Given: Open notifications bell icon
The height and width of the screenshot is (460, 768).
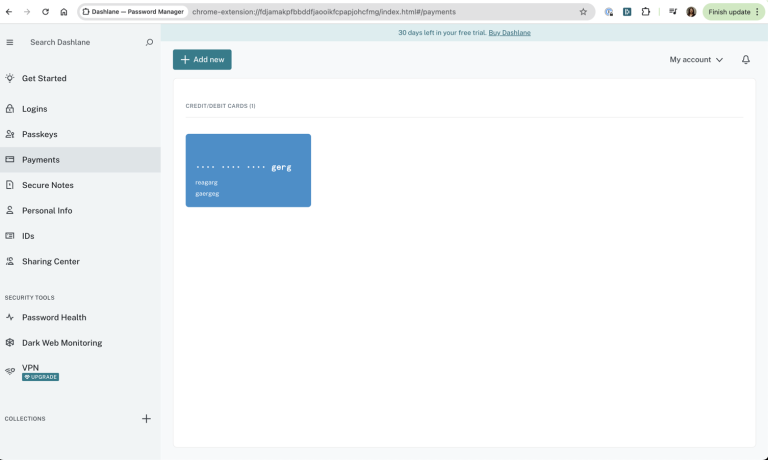Looking at the screenshot, I should [x=745, y=59].
